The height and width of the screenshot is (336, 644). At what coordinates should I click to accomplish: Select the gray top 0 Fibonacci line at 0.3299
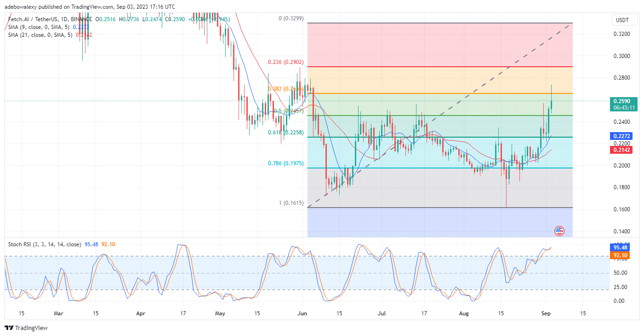(440, 23)
